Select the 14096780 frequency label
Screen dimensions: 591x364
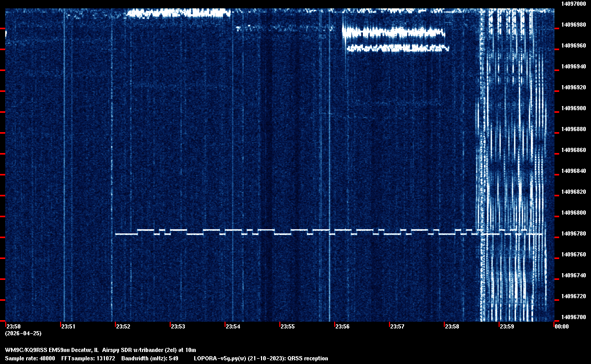pos(573,233)
